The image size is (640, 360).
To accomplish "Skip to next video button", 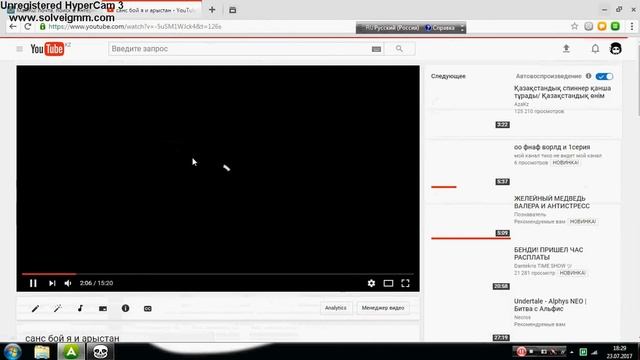I will (52, 283).
